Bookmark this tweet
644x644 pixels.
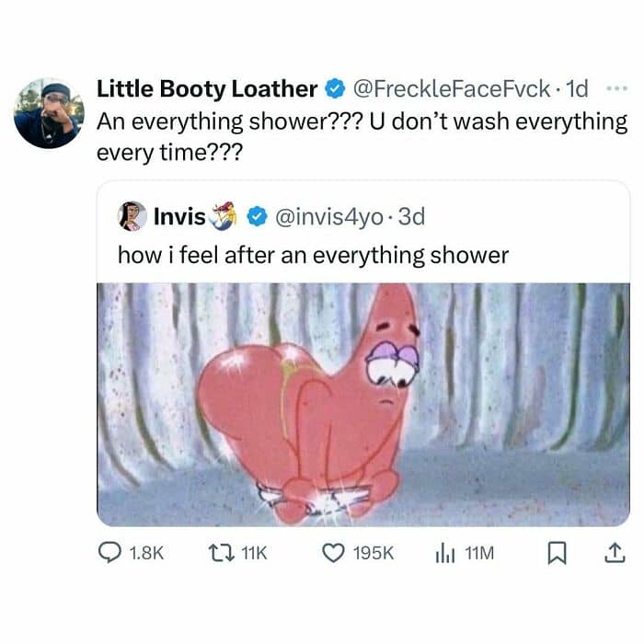(x=556, y=553)
